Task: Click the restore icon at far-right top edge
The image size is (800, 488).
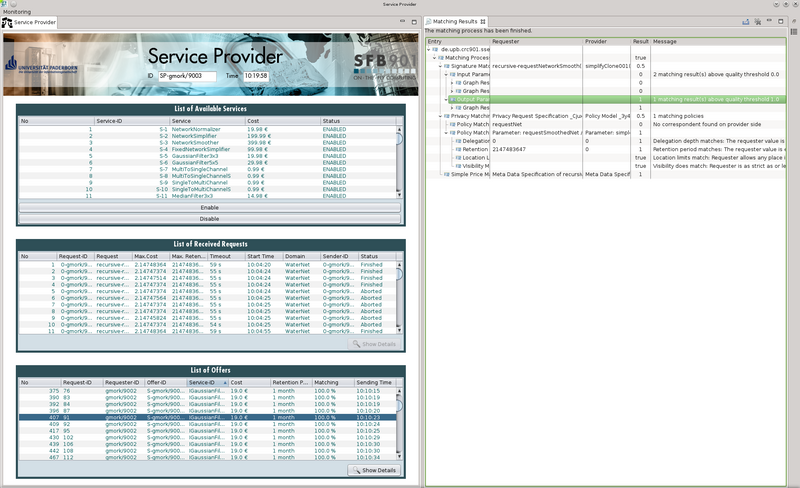Action: (794, 21)
